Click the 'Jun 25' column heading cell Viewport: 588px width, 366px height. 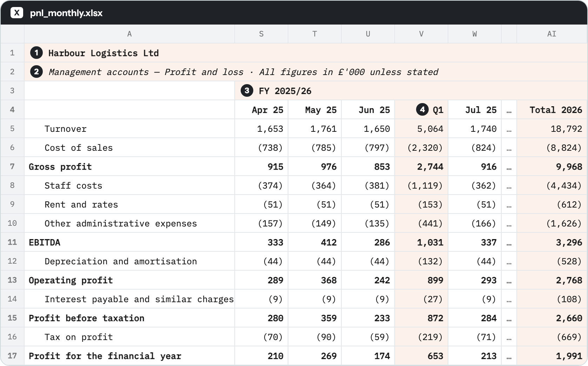pyautogui.click(x=368, y=110)
